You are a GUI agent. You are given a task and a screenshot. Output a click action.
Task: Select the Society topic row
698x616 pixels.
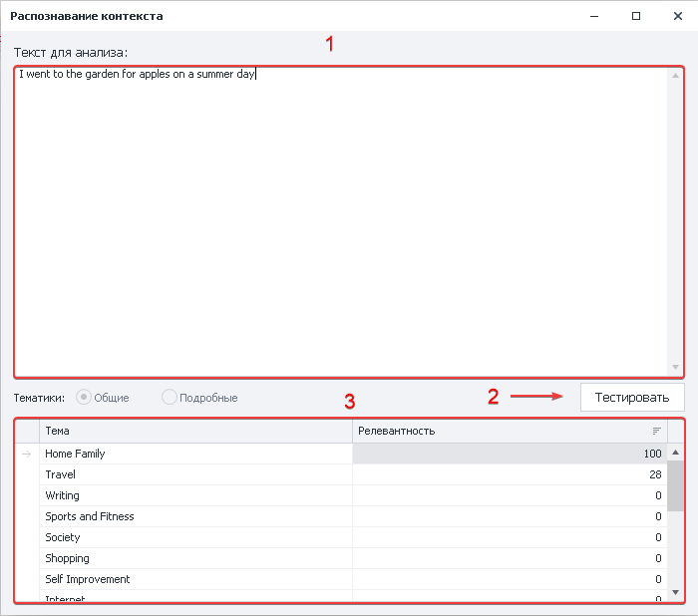click(195, 537)
